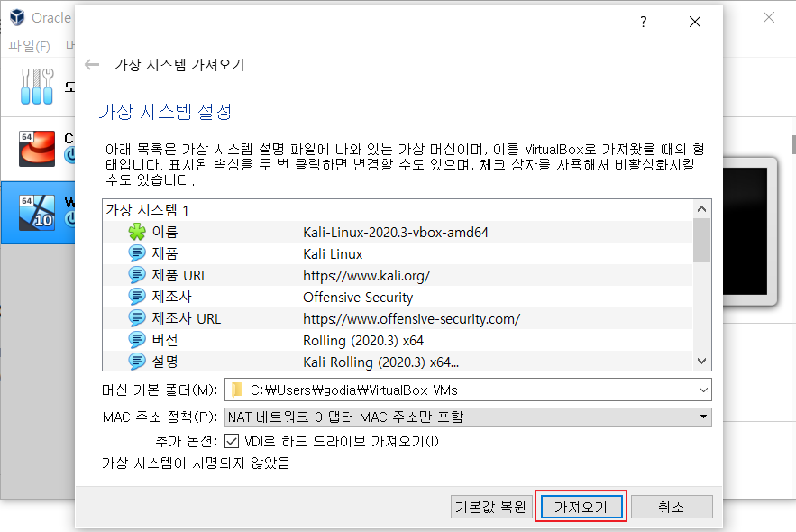Click the 기본값 복원 button
796x532 pixels.
coord(491,507)
